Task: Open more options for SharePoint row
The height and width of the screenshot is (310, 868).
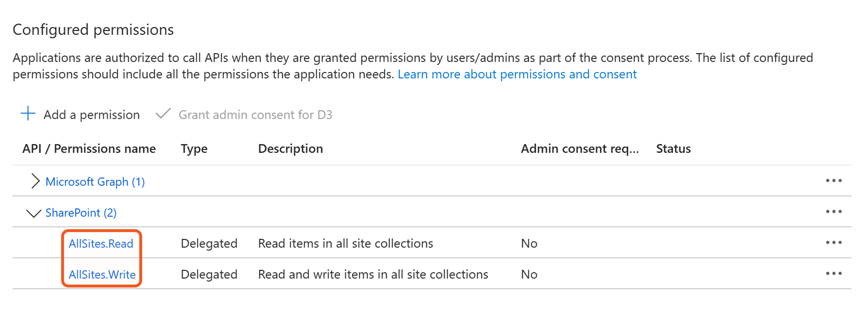Action: 833,212
